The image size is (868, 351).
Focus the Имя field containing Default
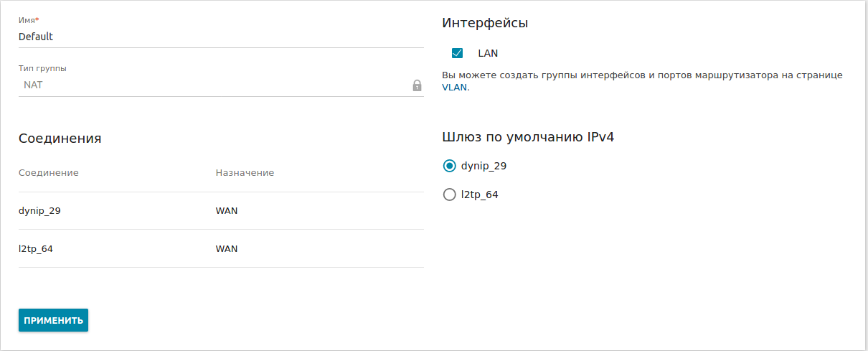[215, 37]
